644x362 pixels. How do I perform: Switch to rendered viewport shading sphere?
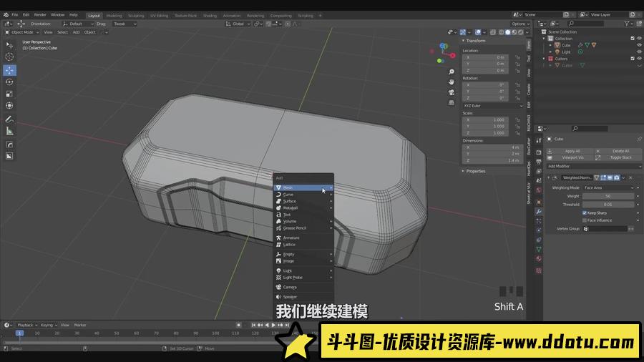click(521, 32)
